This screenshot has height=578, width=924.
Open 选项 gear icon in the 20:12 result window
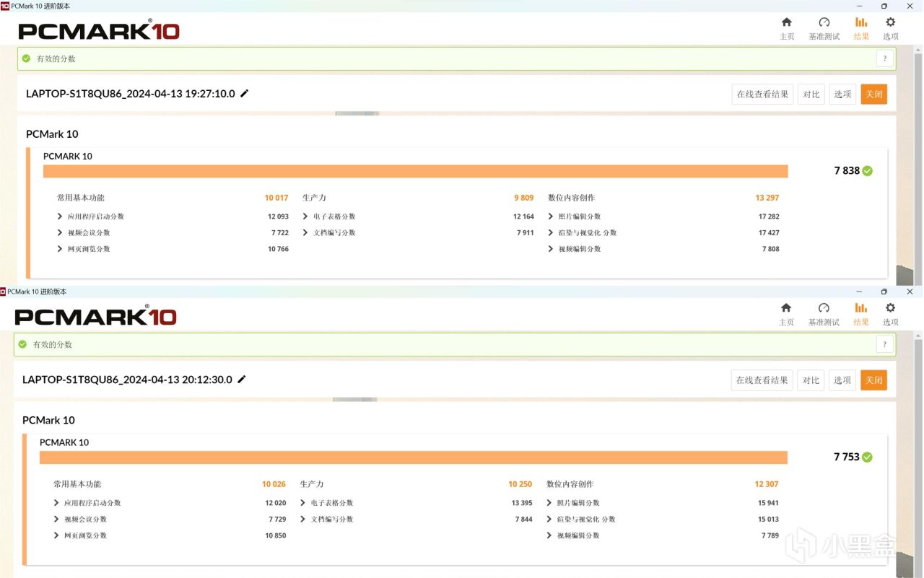point(891,308)
